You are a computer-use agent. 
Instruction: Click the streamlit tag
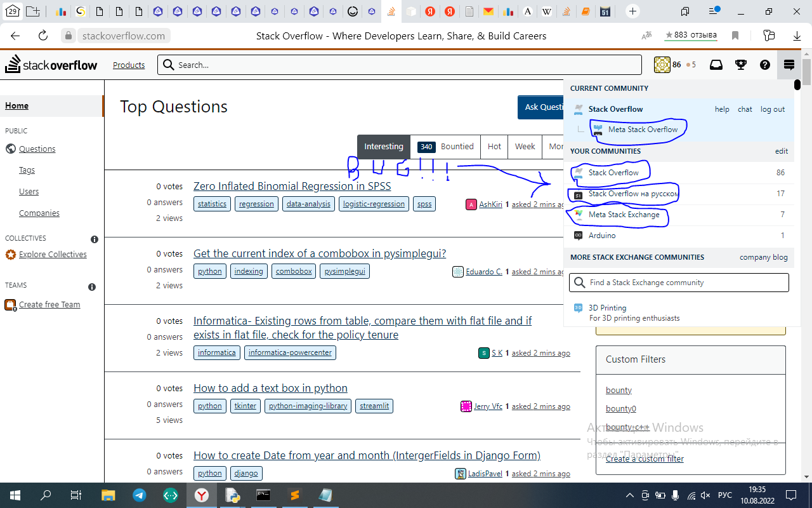tap(374, 406)
